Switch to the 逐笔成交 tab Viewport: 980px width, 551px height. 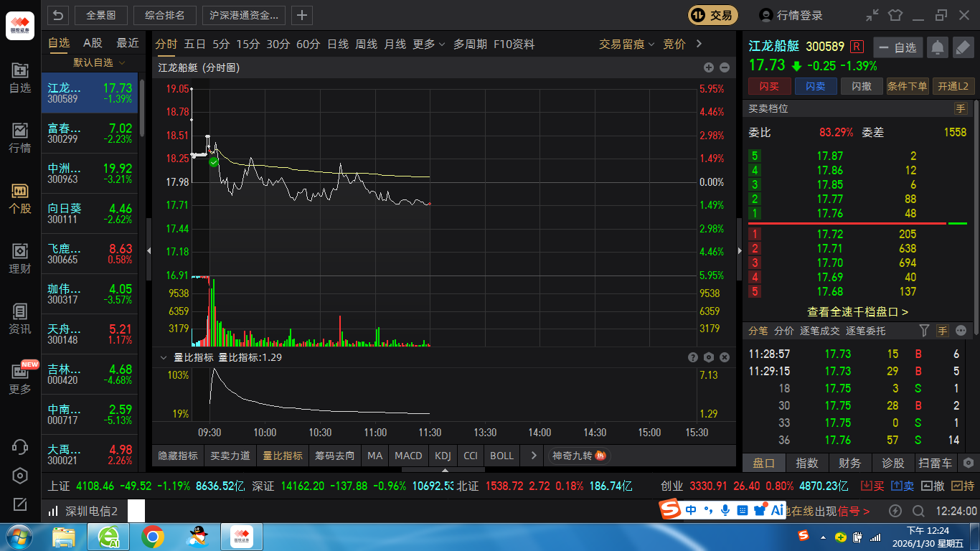819,331
